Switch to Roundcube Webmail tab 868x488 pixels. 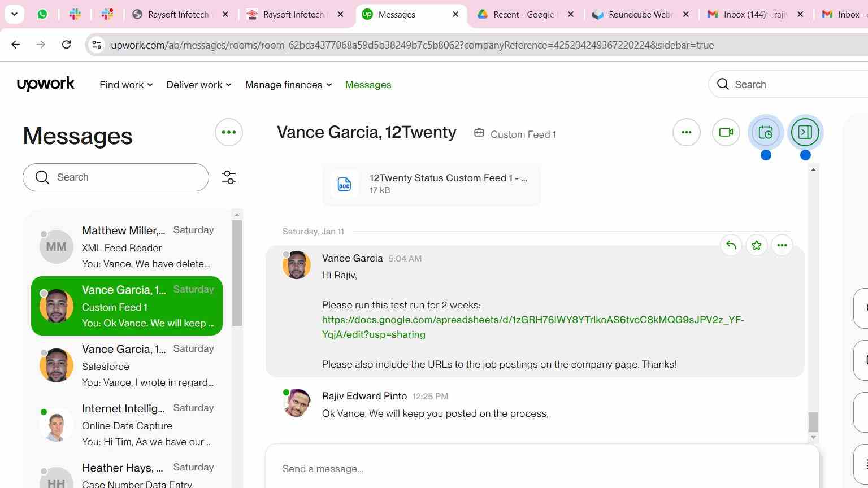click(641, 14)
